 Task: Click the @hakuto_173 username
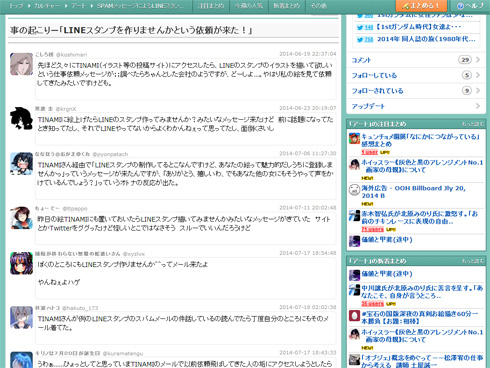pos(80,308)
